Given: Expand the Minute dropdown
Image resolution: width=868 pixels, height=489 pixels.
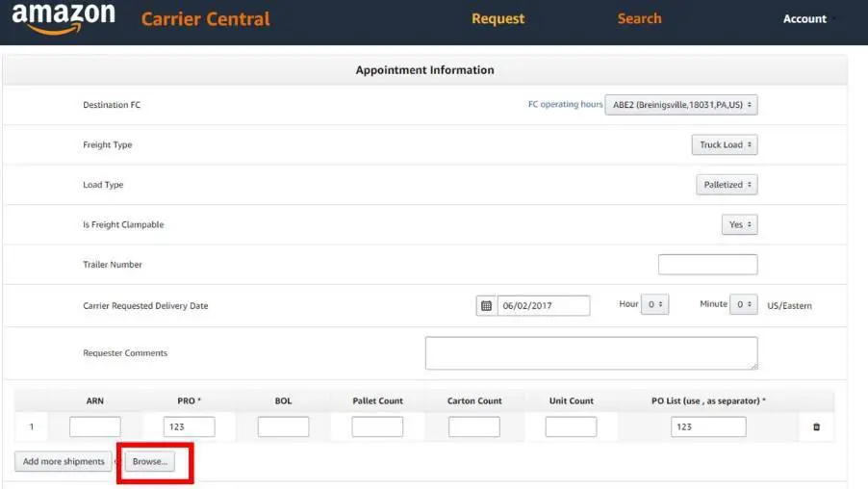Looking at the screenshot, I should point(743,304).
